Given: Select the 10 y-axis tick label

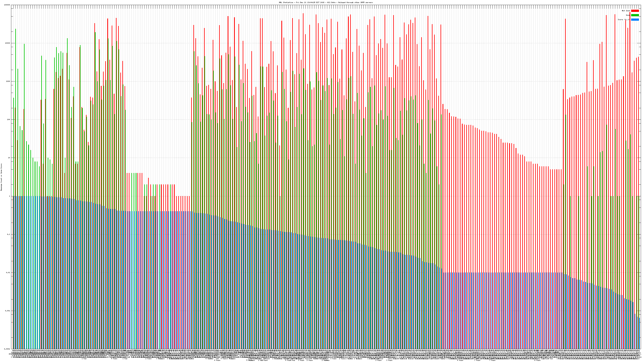Looking at the screenshot, I should pos(9,158).
